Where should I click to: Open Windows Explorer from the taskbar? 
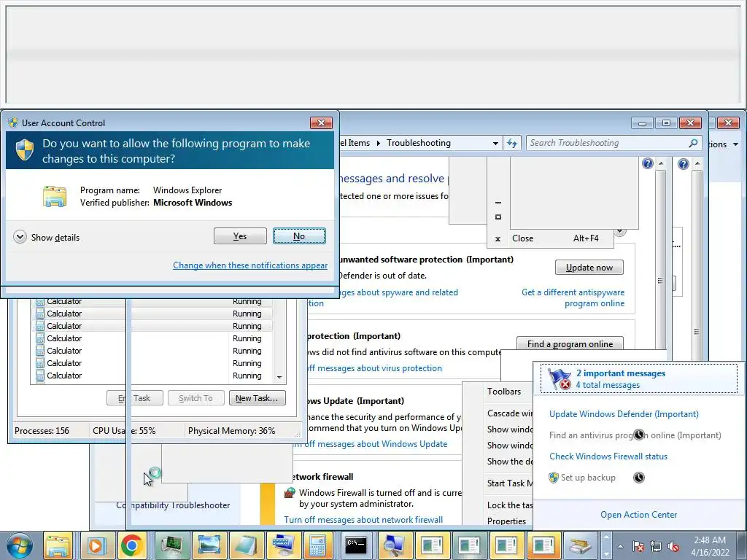pyautogui.click(x=58, y=545)
